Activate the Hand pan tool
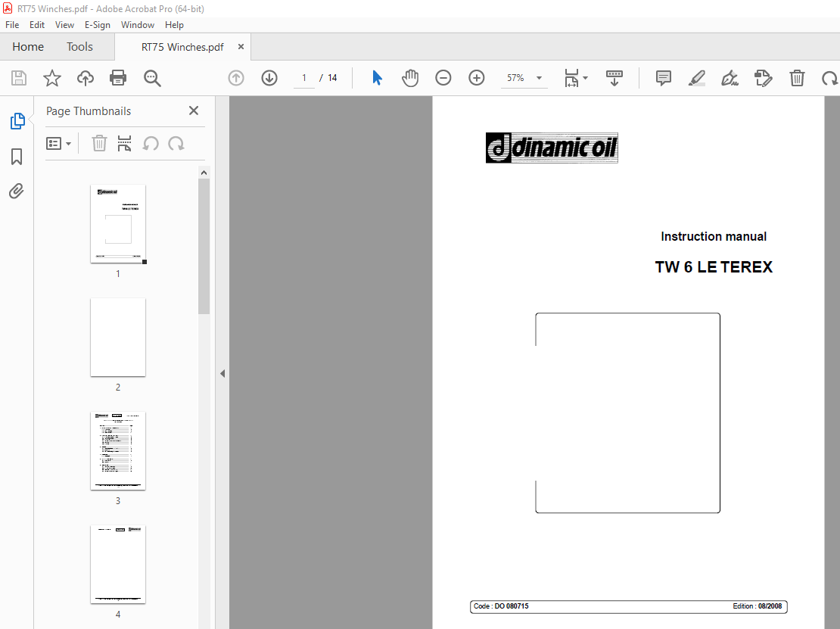The width and height of the screenshot is (840, 629). [410, 78]
